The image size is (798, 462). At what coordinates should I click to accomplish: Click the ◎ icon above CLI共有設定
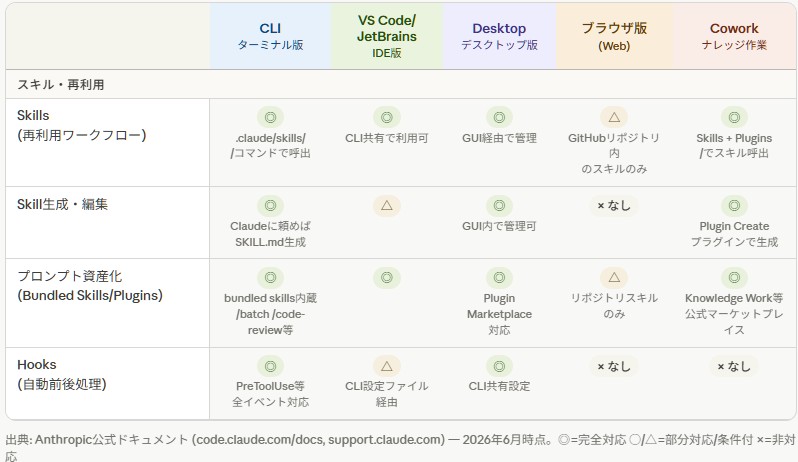499,366
